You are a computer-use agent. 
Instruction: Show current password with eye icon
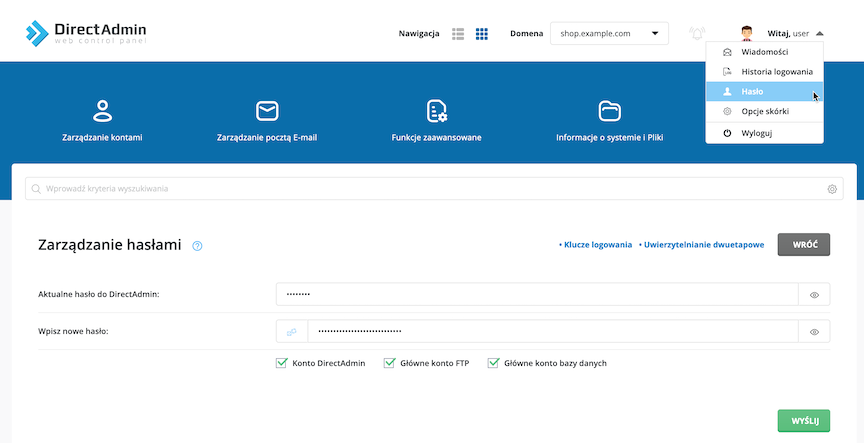tap(814, 295)
